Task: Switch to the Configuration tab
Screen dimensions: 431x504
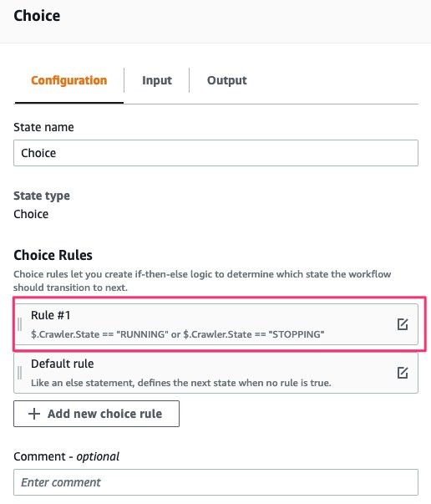Action: pyautogui.click(x=69, y=80)
